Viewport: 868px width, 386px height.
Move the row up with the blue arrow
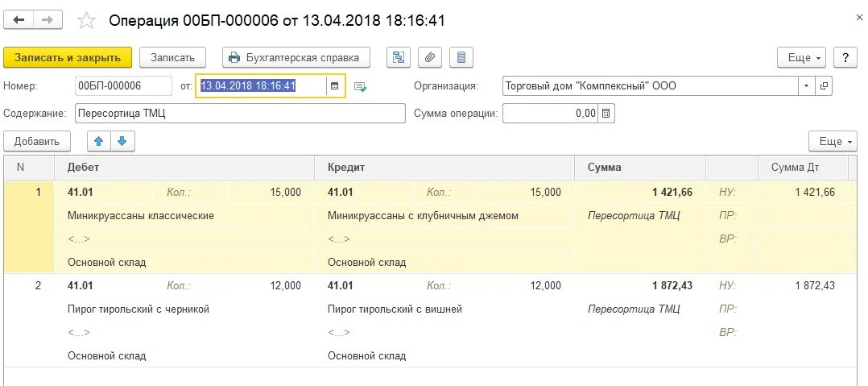[x=99, y=141]
